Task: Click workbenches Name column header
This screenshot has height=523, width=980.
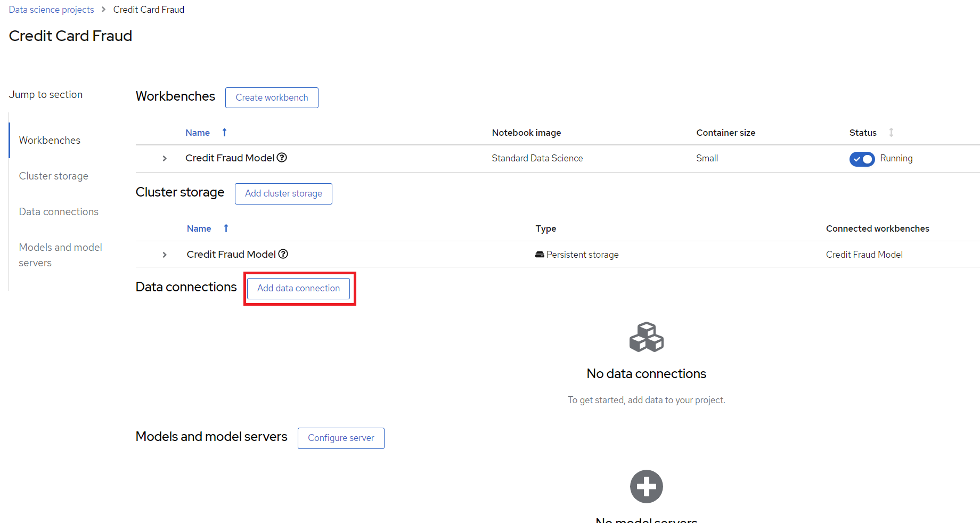Action: click(x=198, y=133)
